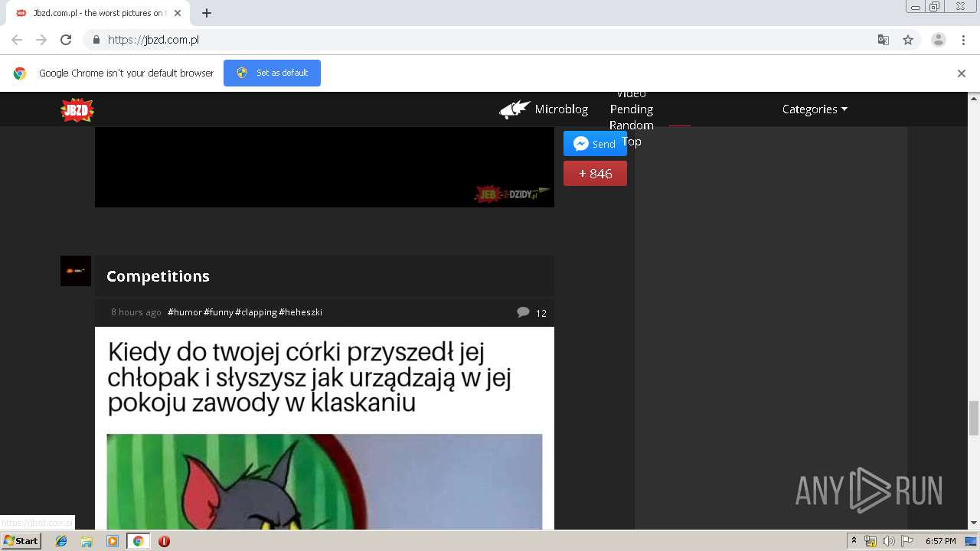Click the taskbar clock 6:57 PM
The image size is (980, 551).
[x=940, y=541]
